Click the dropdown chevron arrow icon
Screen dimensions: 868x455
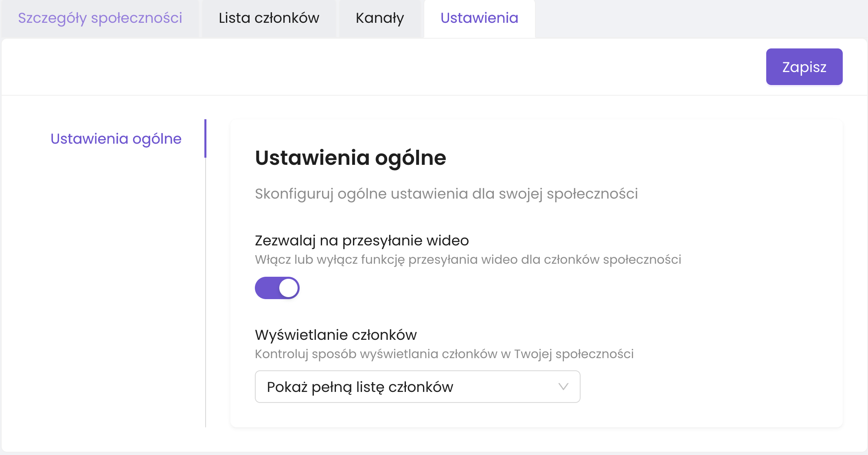coord(563,387)
